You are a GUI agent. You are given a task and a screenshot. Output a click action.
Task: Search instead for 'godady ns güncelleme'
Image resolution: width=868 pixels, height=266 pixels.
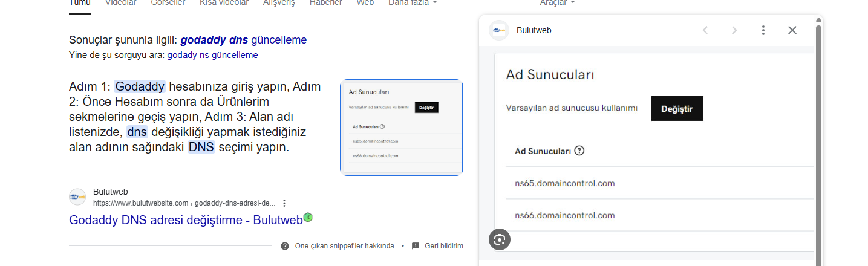[212, 55]
